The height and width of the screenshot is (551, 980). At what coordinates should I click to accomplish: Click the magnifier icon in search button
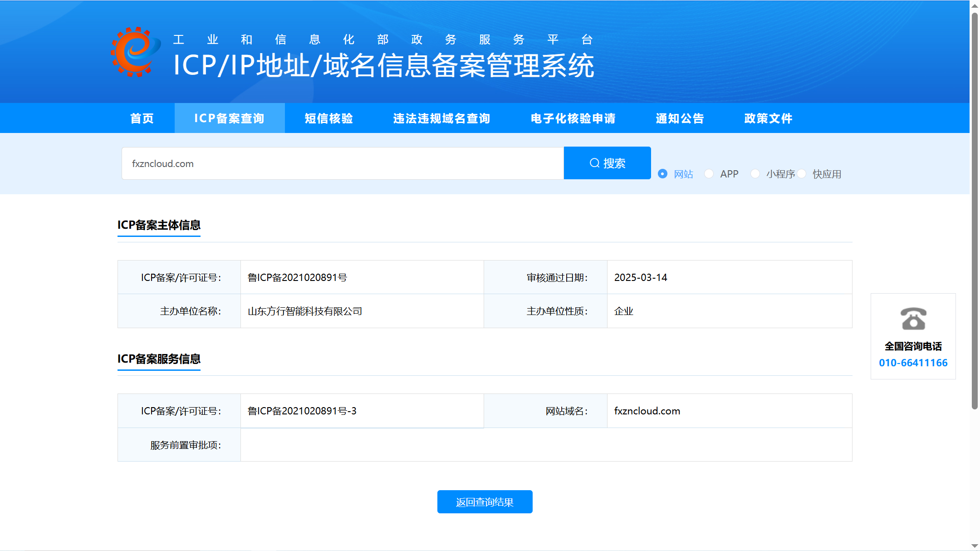coord(594,163)
